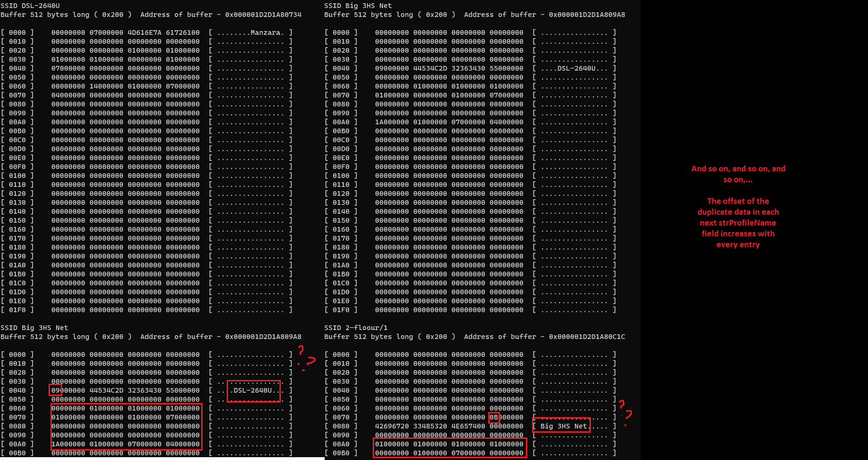The width and height of the screenshot is (868, 460).
Task: Click offset label 00B0 in 2-floour/1 dump
Action: pyautogui.click(x=341, y=453)
